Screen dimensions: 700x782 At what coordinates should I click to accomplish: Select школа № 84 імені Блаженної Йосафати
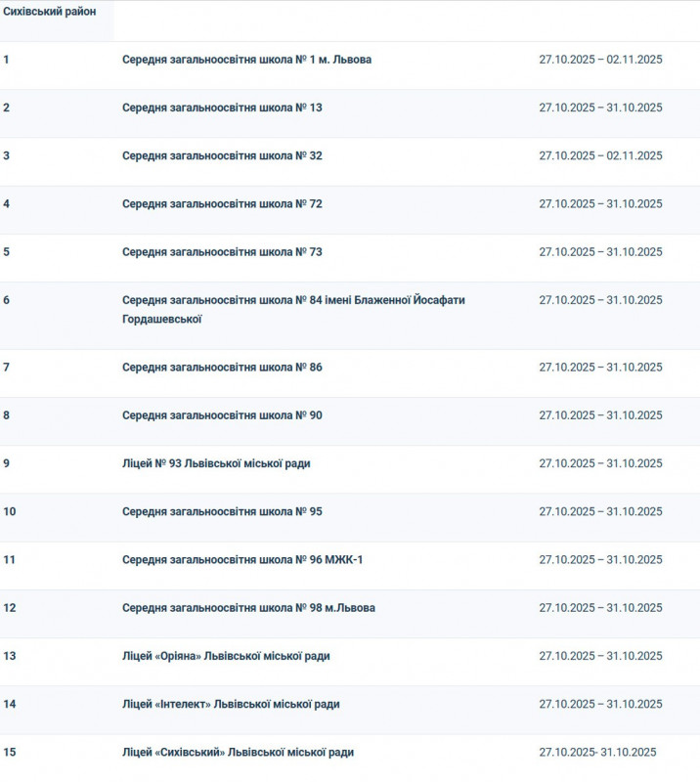click(x=293, y=300)
